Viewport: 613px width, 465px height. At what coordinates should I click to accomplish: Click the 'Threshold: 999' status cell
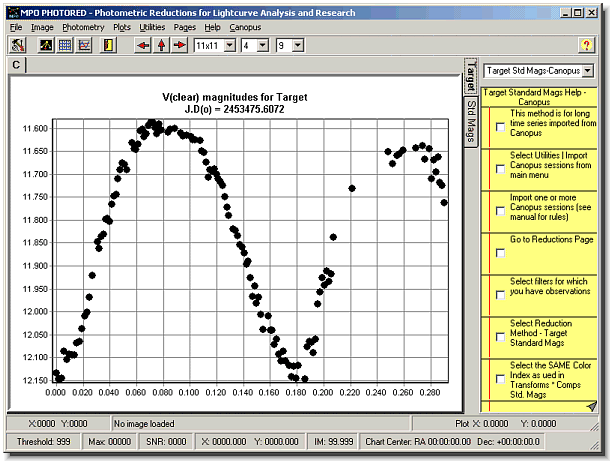coord(43,442)
